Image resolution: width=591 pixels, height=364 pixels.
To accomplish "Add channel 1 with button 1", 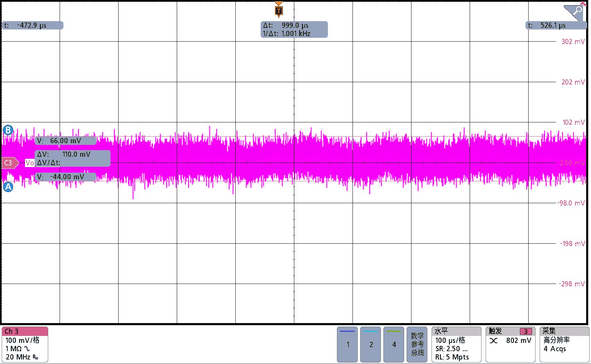I will (x=347, y=345).
